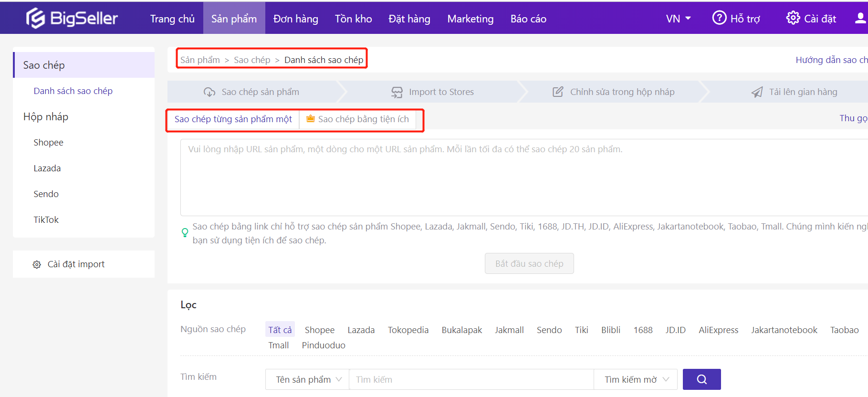Expand the VN language dropdown
This screenshot has height=397, width=868.
tap(678, 19)
